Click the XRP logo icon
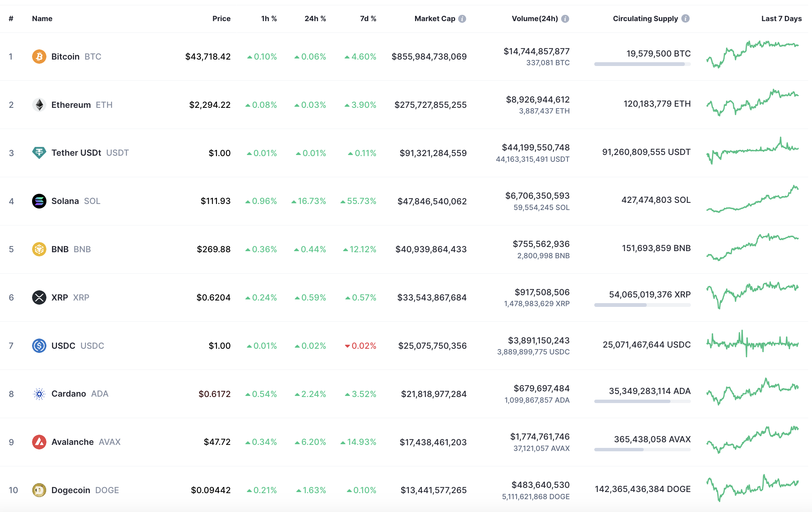The height and width of the screenshot is (512, 812). click(x=39, y=297)
